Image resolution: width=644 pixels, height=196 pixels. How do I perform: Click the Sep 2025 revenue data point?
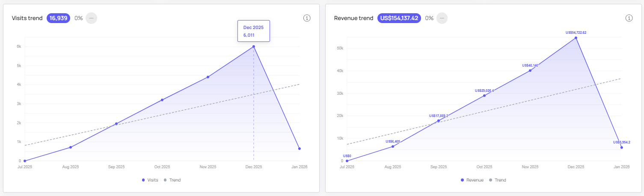[x=439, y=121]
